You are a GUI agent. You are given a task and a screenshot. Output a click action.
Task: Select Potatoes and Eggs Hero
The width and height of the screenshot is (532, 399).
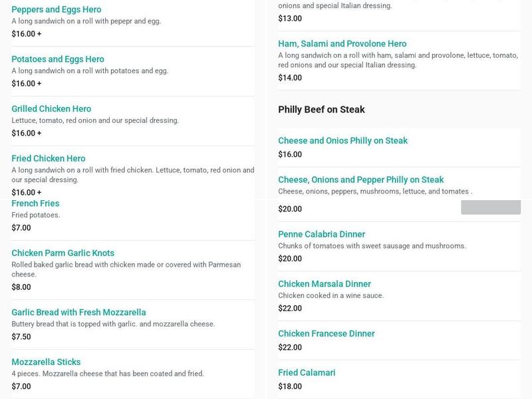(x=58, y=59)
